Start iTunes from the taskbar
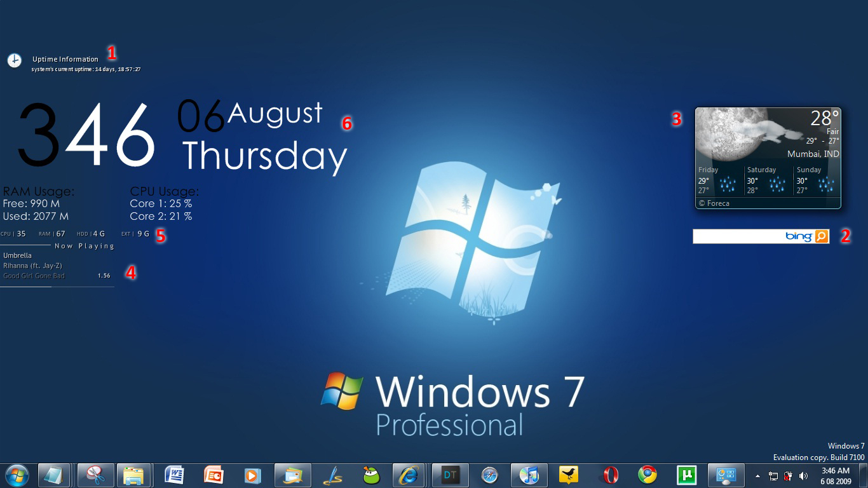Image resolution: width=868 pixels, height=488 pixels. pos(529,475)
